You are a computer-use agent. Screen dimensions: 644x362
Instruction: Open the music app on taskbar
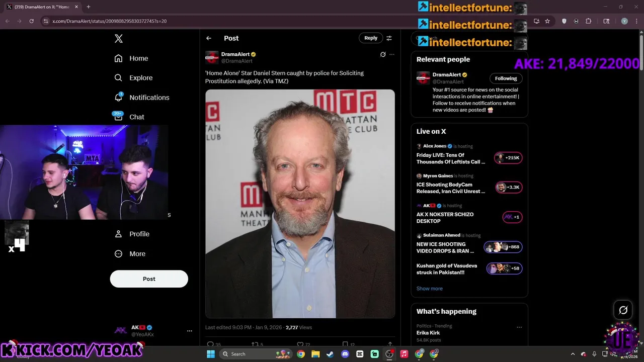(x=404, y=354)
